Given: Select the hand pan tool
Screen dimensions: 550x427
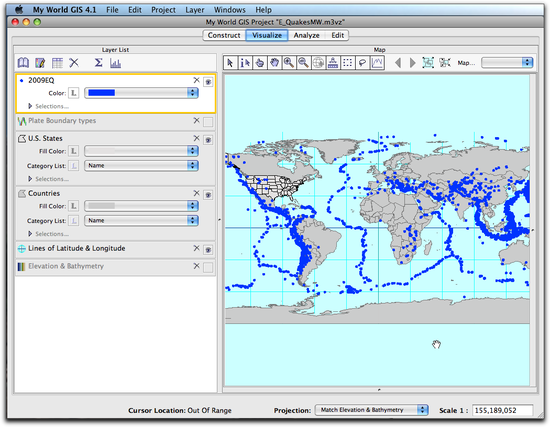Looking at the screenshot, I should [274, 63].
